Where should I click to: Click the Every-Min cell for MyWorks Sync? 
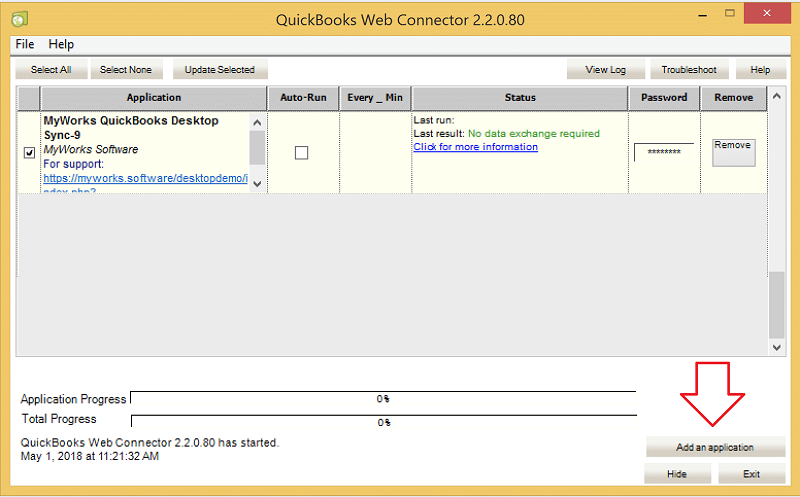(x=375, y=153)
